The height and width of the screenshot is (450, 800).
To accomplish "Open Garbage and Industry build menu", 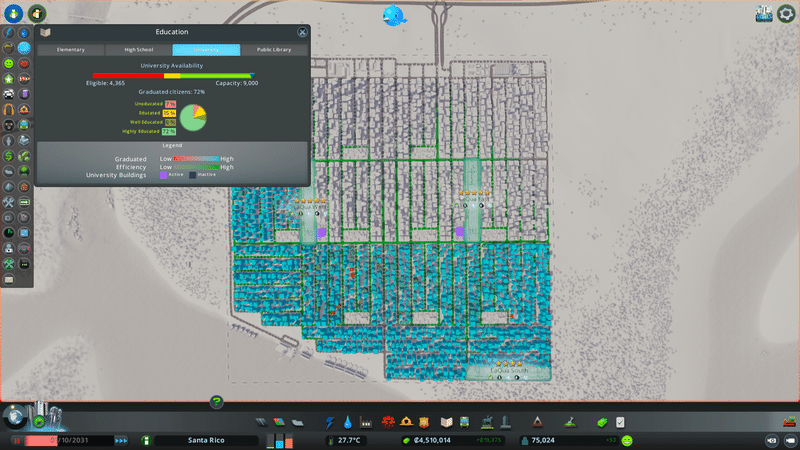I will (366, 422).
